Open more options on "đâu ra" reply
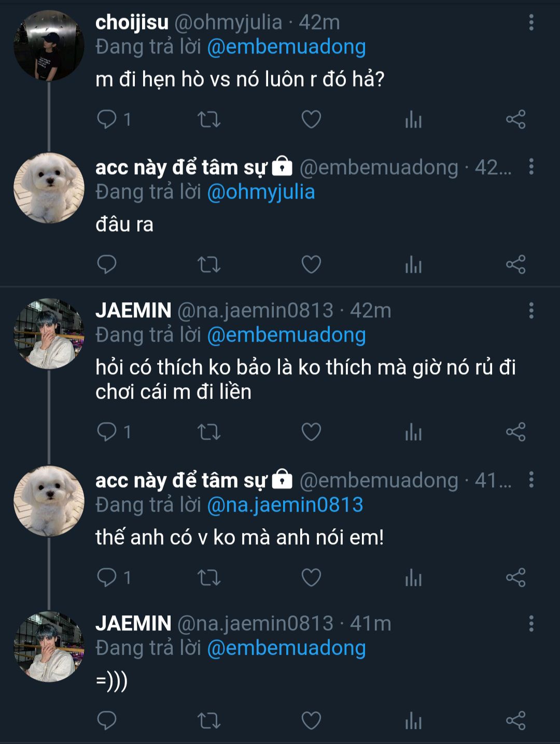 point(531,167)
